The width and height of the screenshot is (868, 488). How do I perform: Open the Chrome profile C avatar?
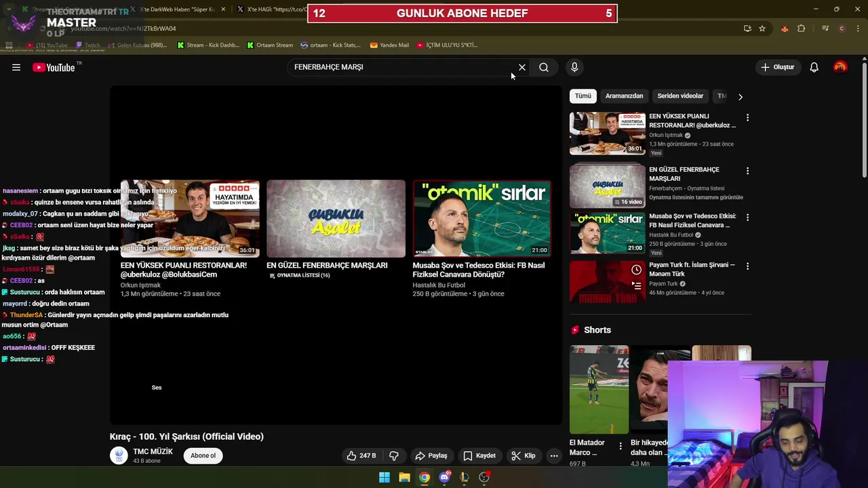842,28
